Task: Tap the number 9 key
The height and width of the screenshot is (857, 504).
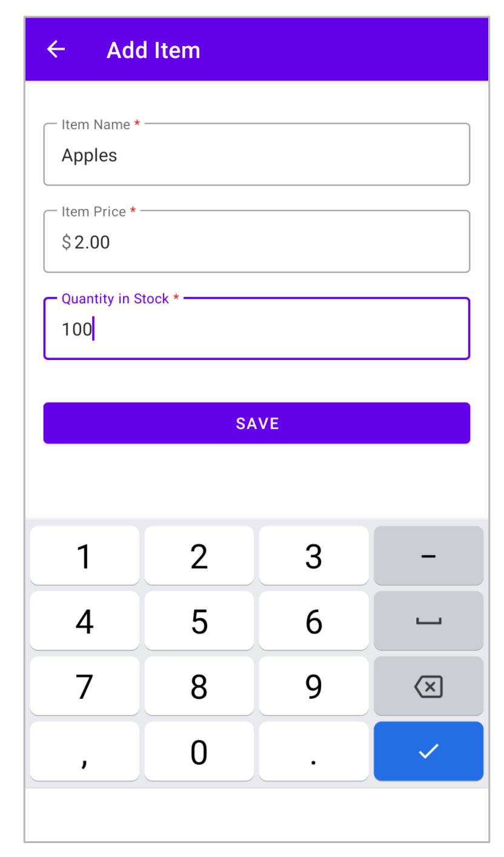Action: [314, 686]
